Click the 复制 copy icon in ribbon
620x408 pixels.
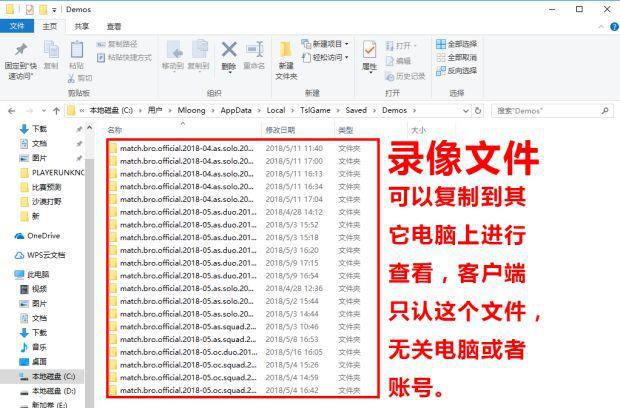[51, 55]
